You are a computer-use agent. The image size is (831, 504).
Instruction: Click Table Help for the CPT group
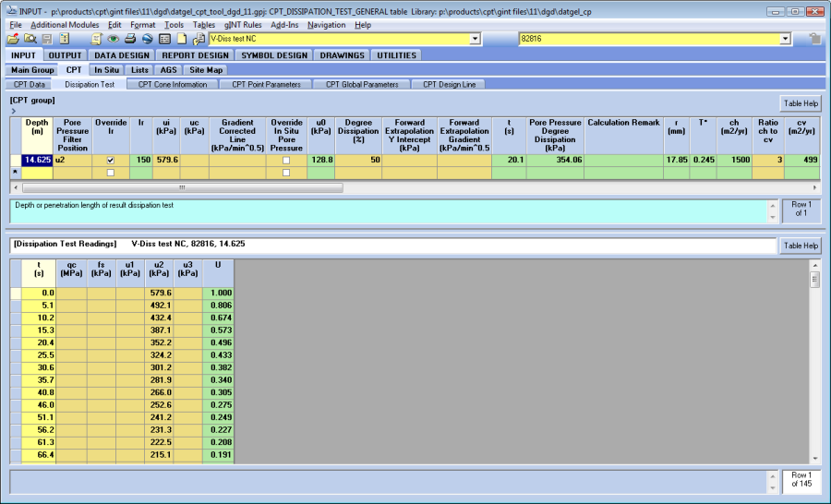click(800, 104)
